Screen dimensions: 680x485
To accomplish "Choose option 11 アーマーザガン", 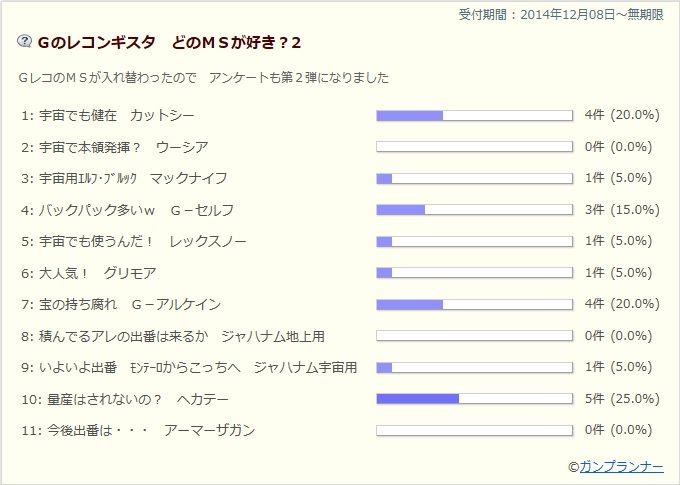I will pos(138,430).
